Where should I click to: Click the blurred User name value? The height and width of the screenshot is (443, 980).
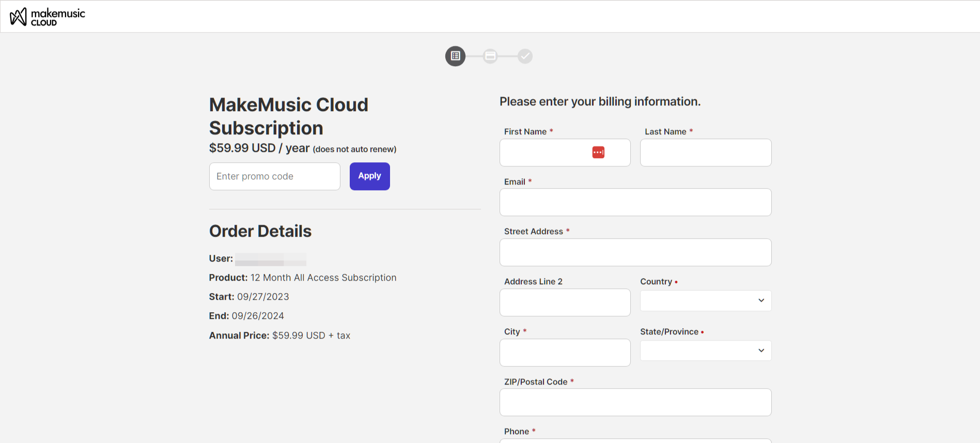[270, 259]
